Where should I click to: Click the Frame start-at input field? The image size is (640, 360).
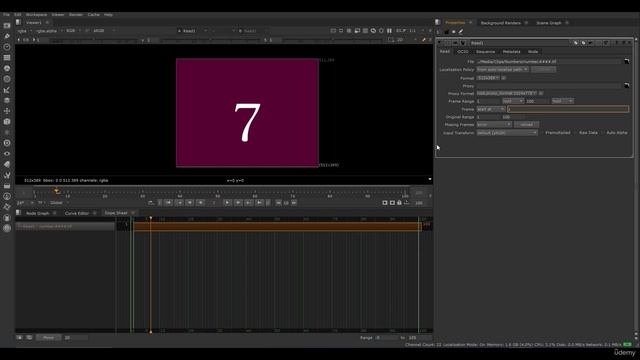pos(568,109)
